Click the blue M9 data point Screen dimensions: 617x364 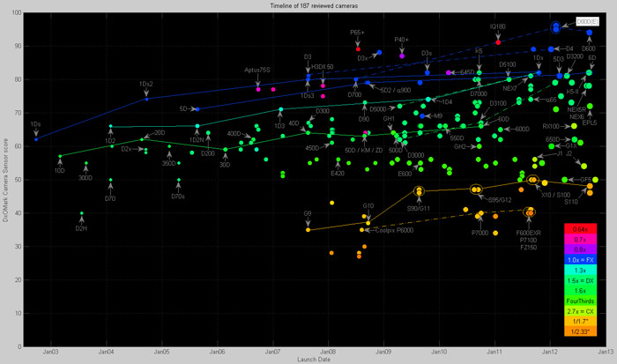(x=422, y=116)
